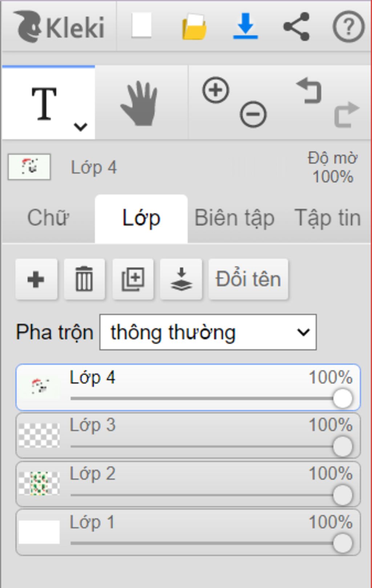Screen dimensions: 372x588
Task: Switch to the Biên tập tab
Action: tap(234, 218)
